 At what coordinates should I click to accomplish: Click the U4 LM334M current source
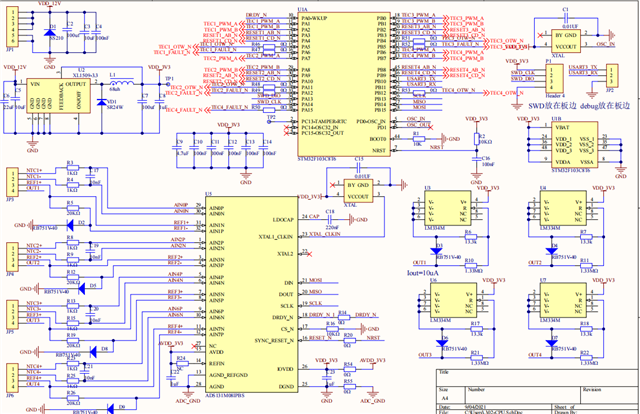click(563, 208)
